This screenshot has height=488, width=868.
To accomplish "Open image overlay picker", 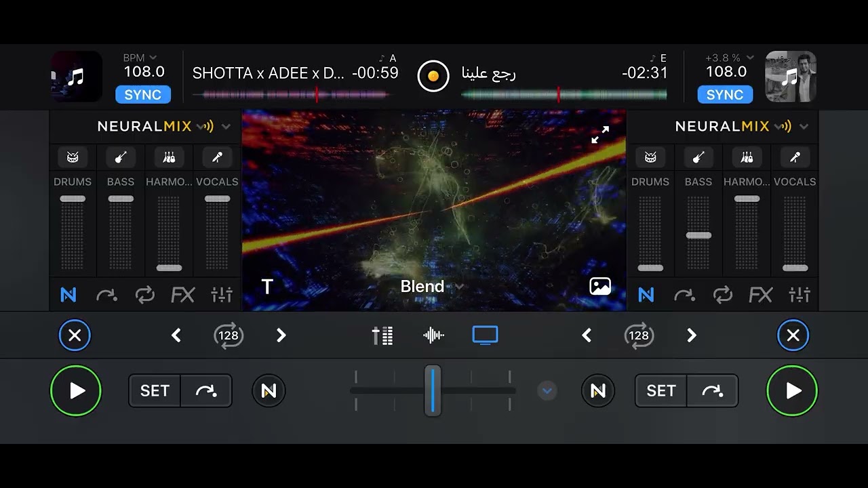I will point(600,287).
